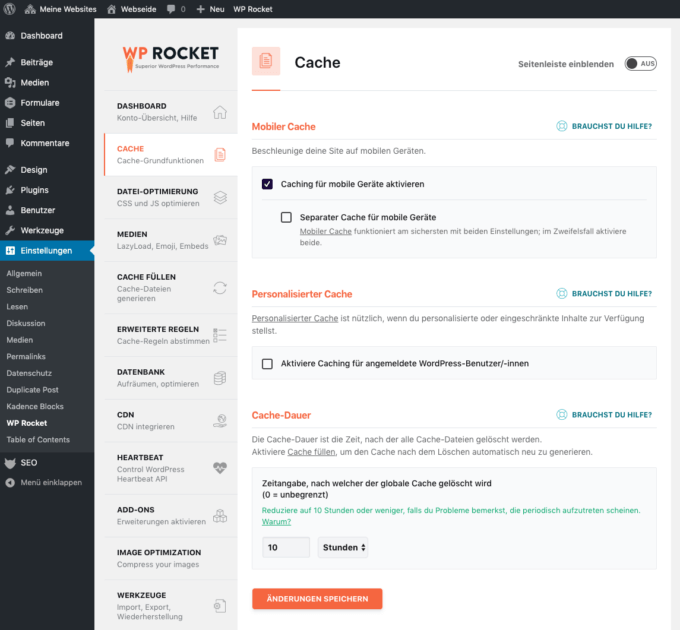The height and width of the screenshot is (630, 680).
Task: Click the WordPress logo icon in admin bar
Action: [9, 9]
